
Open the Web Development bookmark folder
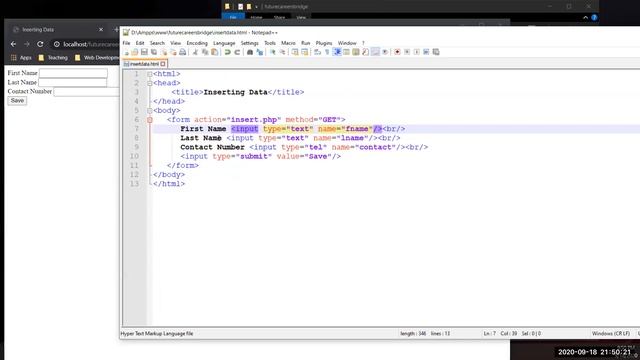[97, 58]
